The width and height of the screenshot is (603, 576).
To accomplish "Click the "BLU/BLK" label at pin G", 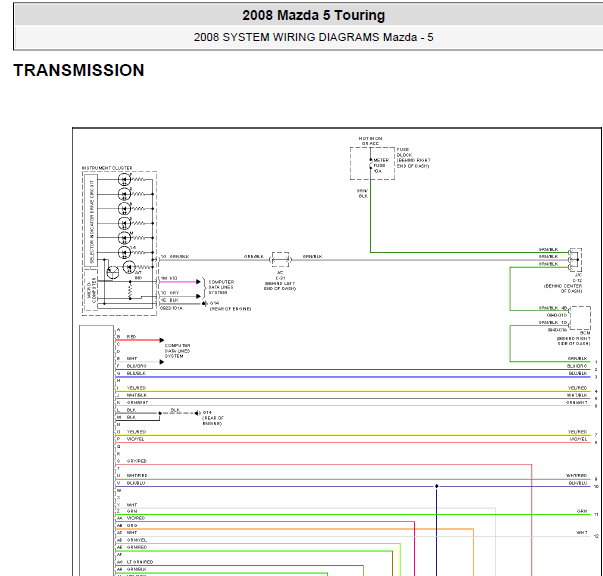I will [136, 373].
